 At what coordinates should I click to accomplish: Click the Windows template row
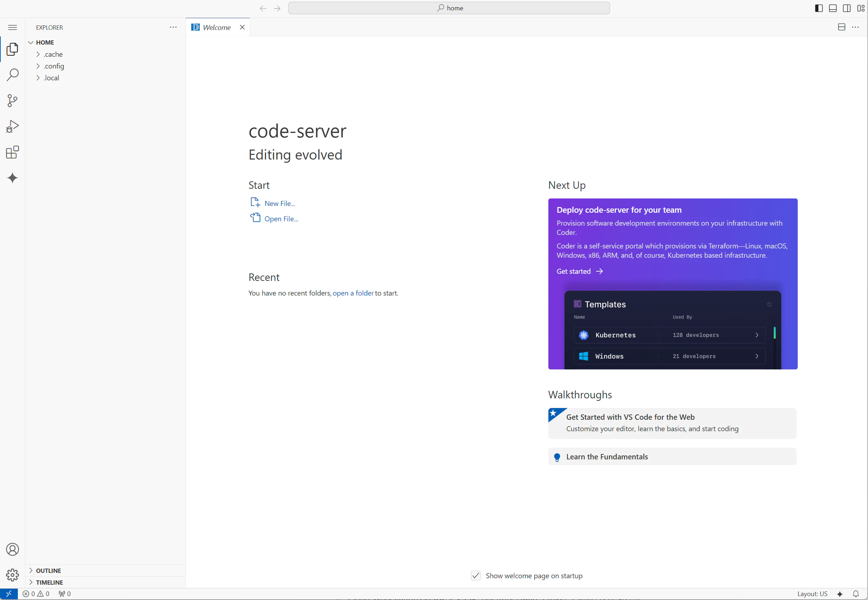[669, 356]
